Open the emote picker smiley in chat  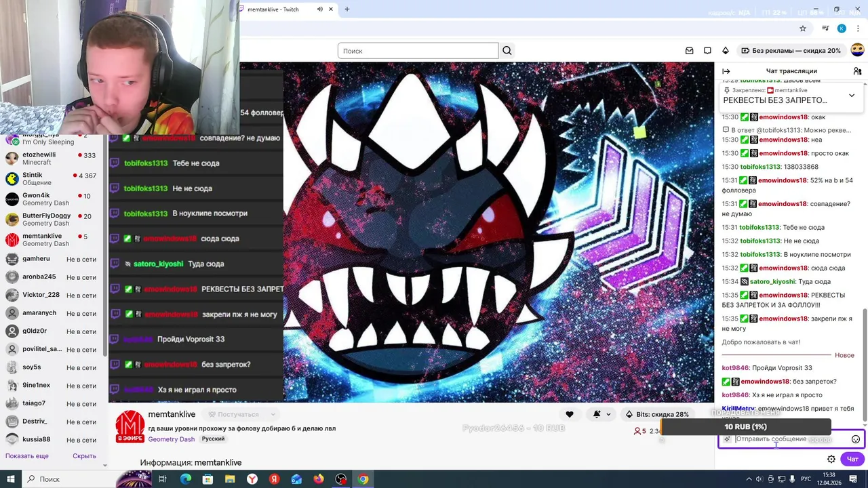pos(856,439)
